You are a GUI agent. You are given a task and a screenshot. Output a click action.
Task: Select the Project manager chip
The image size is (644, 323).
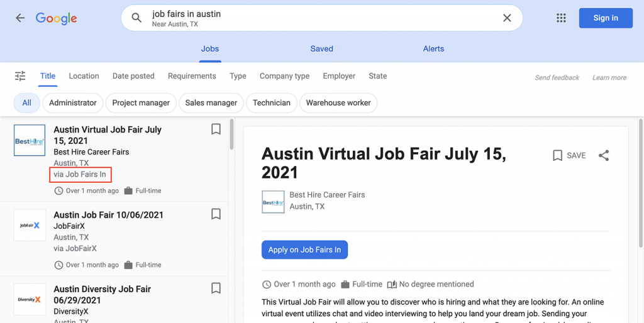click(141, 103)
